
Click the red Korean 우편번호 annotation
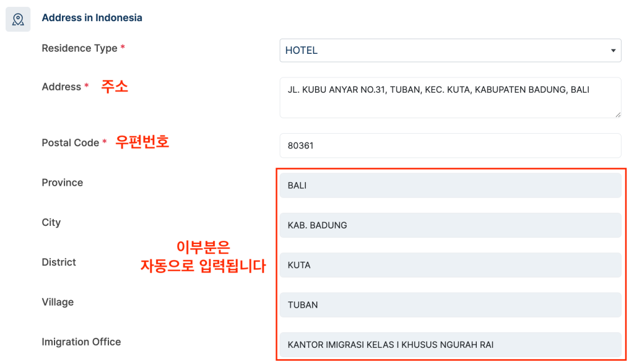click(142, 142)
